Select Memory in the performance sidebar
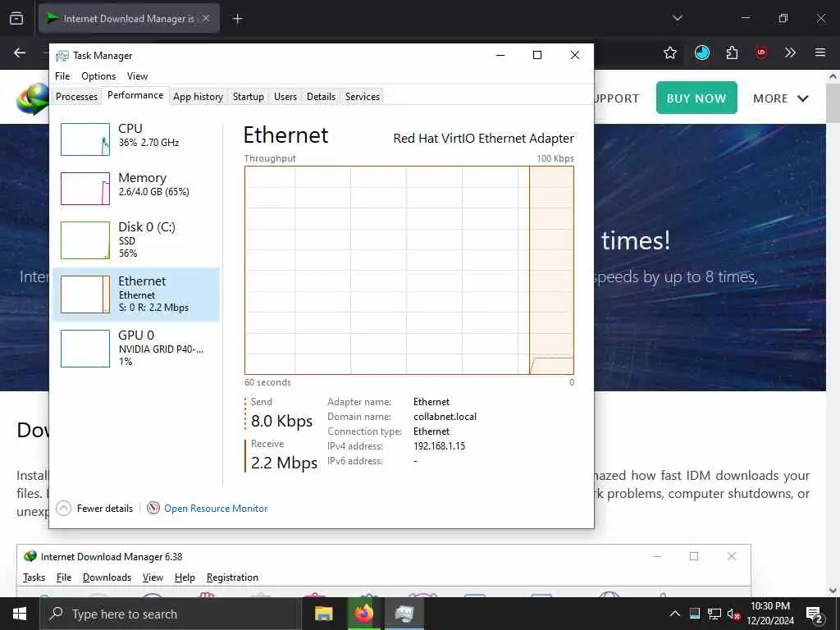 (136, 189)
